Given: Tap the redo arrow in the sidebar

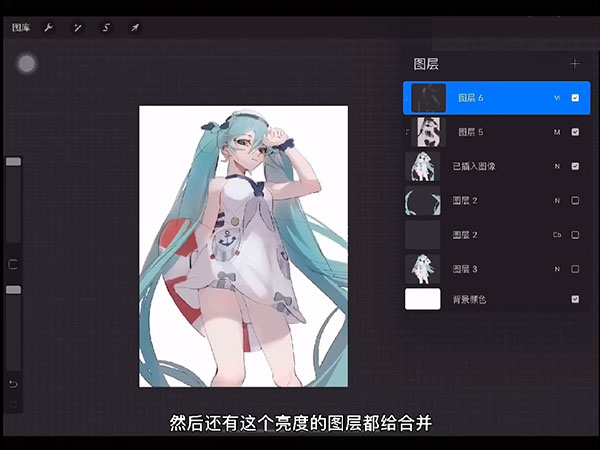Looking at the screenshot, I should (x=13, y=404).
